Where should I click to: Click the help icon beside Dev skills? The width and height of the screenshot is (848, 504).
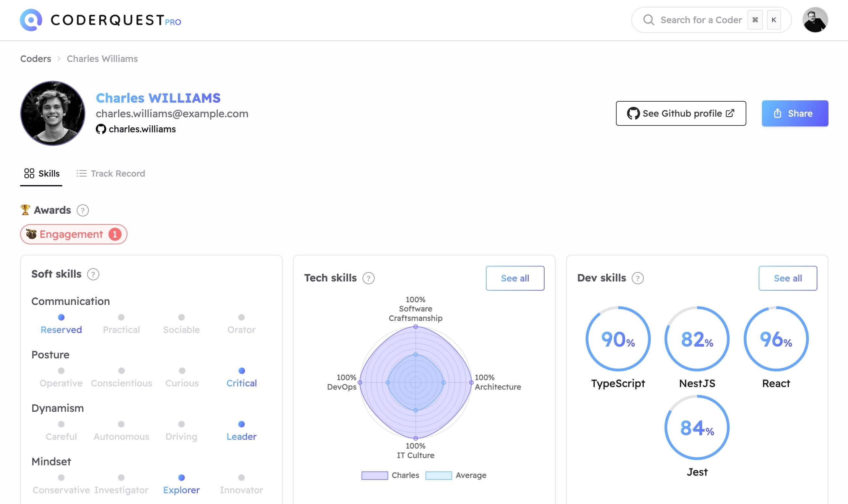pyautogui.click(x=638, y=278)
